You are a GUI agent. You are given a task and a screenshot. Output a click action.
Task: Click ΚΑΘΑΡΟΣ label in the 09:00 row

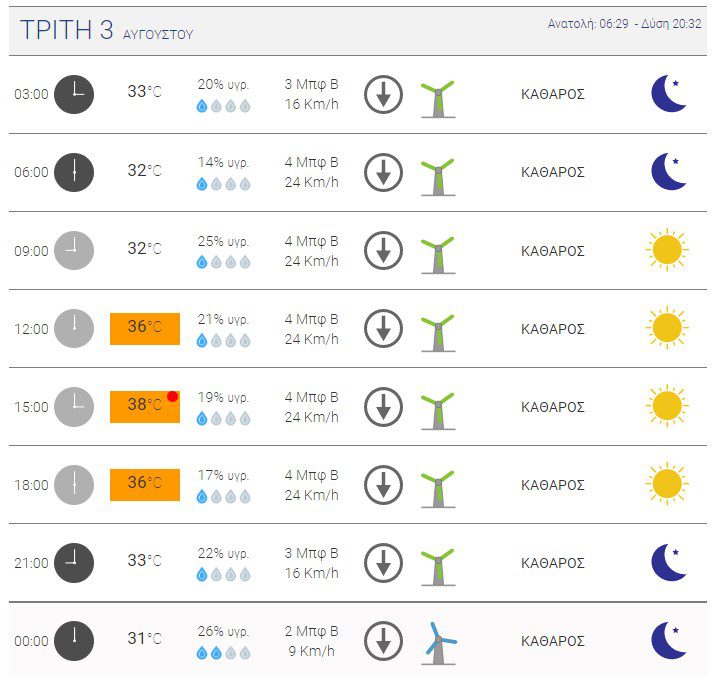[553, 251]
